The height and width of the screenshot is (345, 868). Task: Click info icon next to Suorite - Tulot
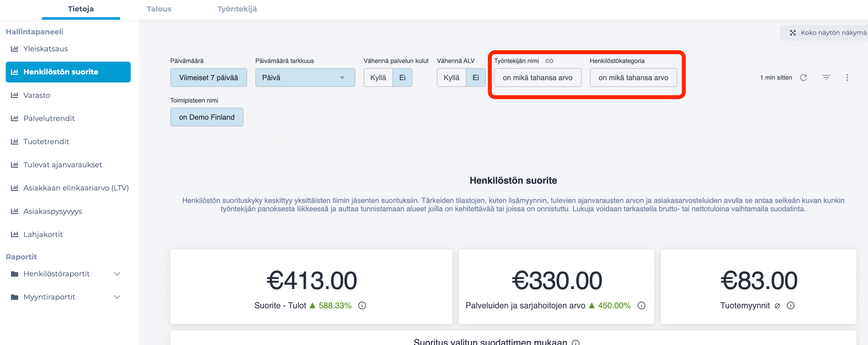click(x=362, y=306)
